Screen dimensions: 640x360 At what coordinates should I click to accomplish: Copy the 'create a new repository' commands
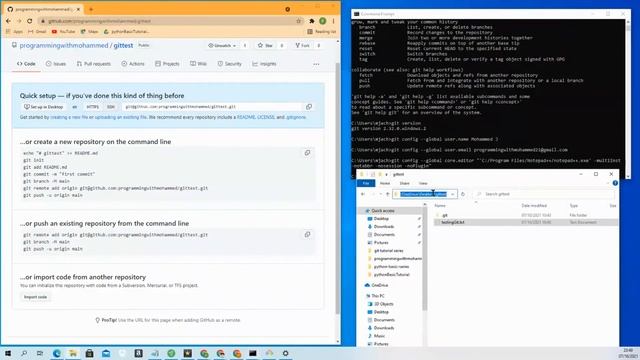click(x=307, y=153)
